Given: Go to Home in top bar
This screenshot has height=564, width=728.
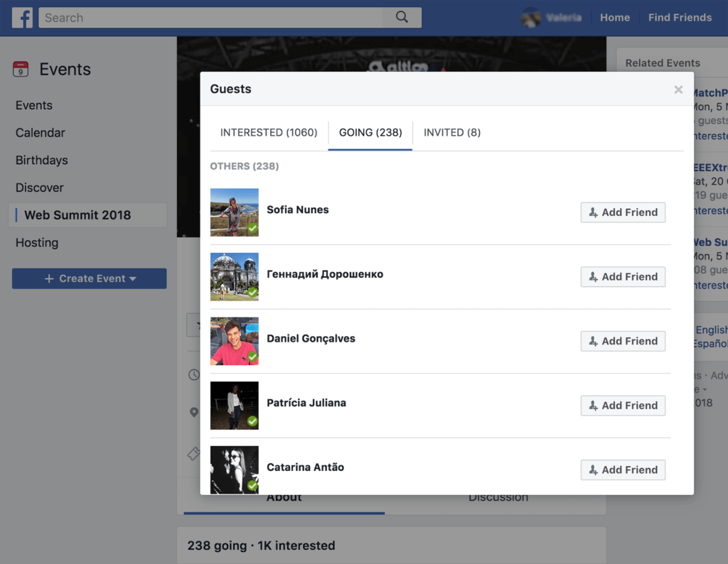Looking at the screenshot, I should click(x=615, y=18).
